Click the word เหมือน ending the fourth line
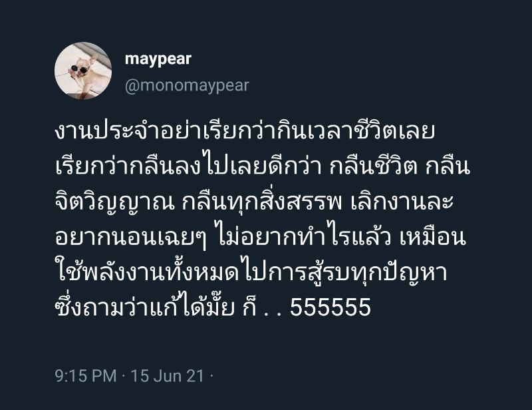Viewport: 532px width, 410px height. click(433, 237)
